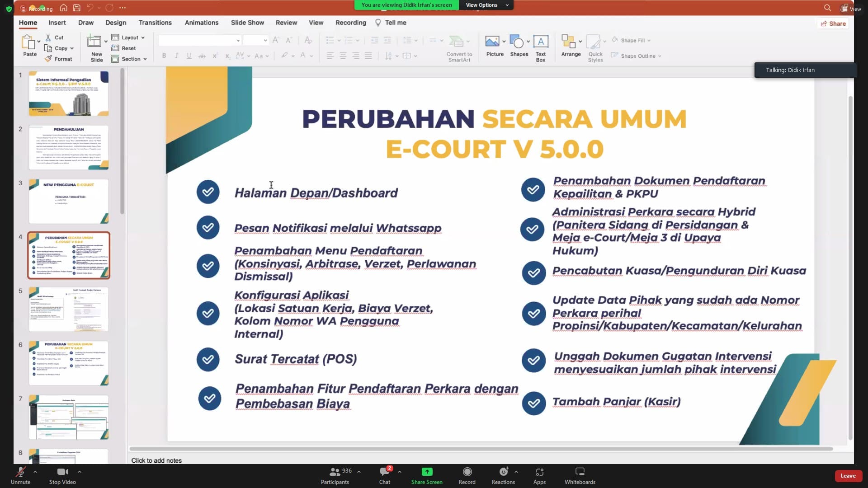Toggle Bold formatting
This screenshot has width=868, height=488.
point(164,56)
